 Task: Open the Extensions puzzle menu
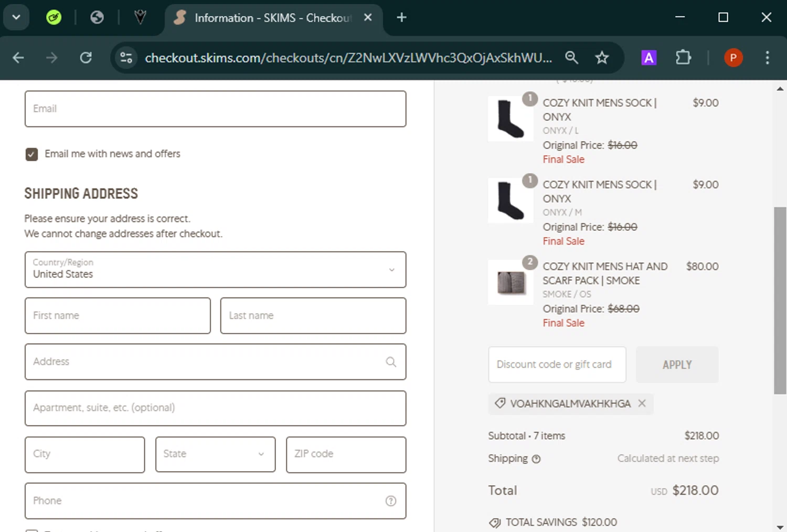(683, 57)
